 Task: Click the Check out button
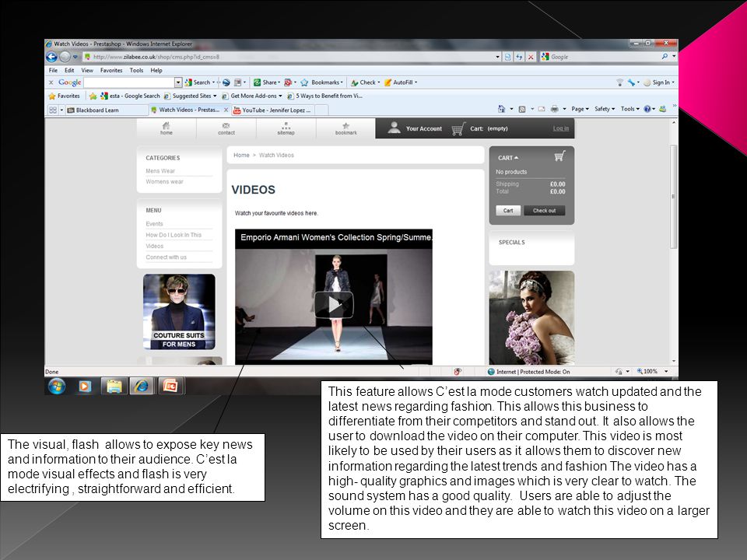pyautogui.click(x=544, y=211)
